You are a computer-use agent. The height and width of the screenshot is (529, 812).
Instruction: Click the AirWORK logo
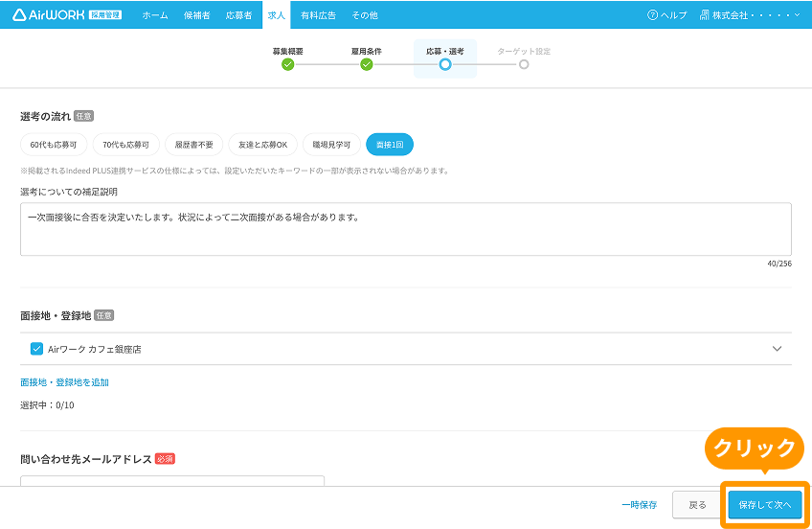(67, 15)
